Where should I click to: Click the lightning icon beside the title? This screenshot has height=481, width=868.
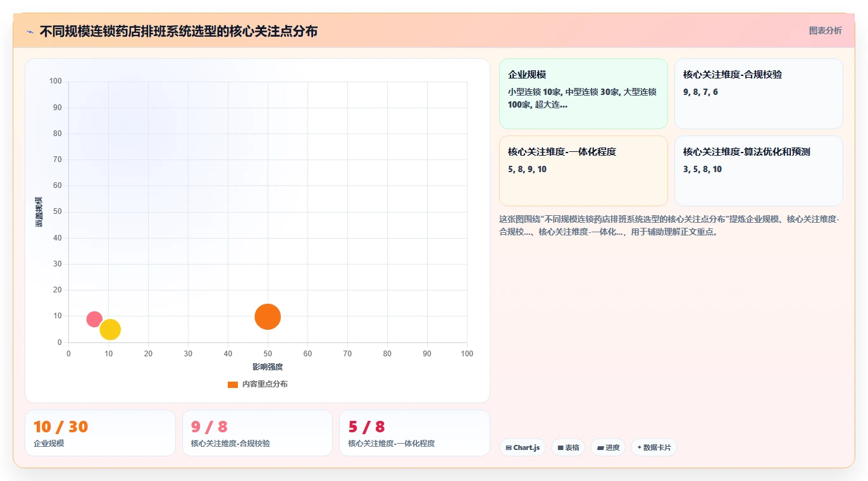(x=30, y=31)
